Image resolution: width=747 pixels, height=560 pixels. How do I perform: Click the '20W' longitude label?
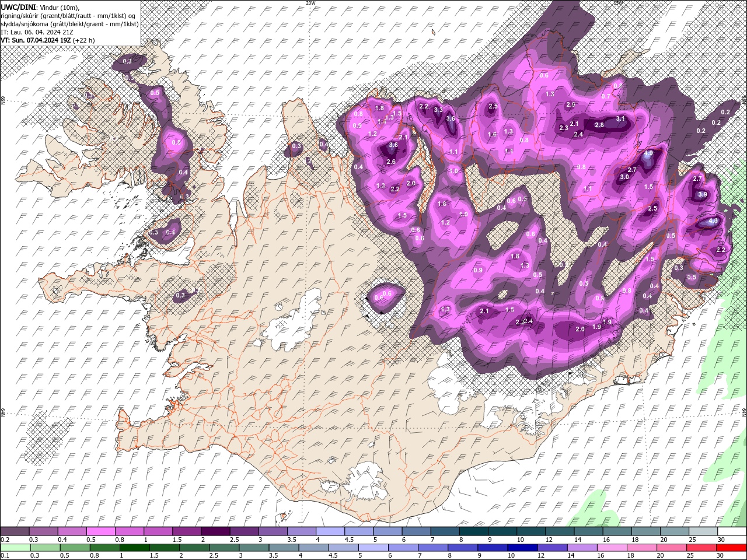310,3
